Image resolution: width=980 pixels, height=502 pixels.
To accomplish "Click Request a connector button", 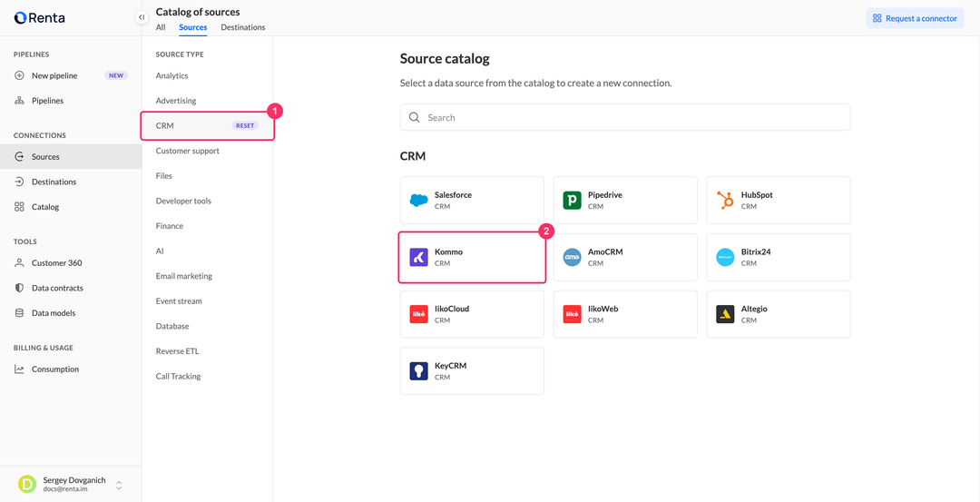I will (915, 18).
